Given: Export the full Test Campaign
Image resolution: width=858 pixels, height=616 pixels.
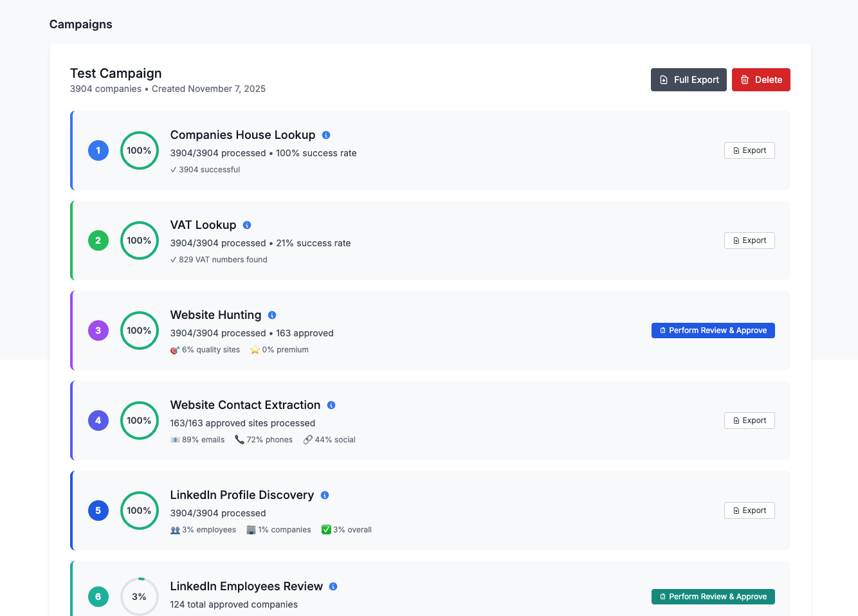Looking at the screenshot, I should pyautogui.click(x=688, y=80).
